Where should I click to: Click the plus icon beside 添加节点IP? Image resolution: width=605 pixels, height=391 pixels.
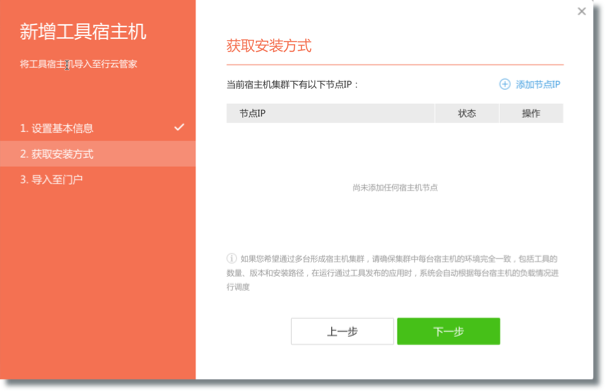coord(505,84)
